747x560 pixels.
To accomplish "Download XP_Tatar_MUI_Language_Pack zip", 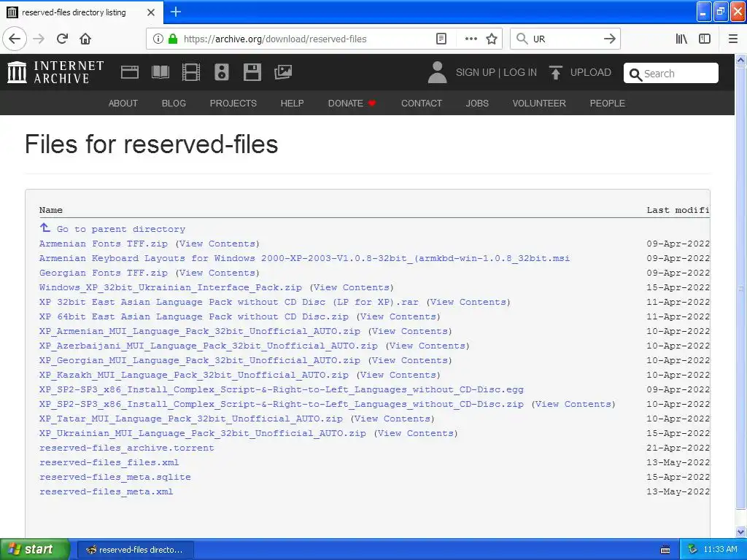I will click(191, 419).
